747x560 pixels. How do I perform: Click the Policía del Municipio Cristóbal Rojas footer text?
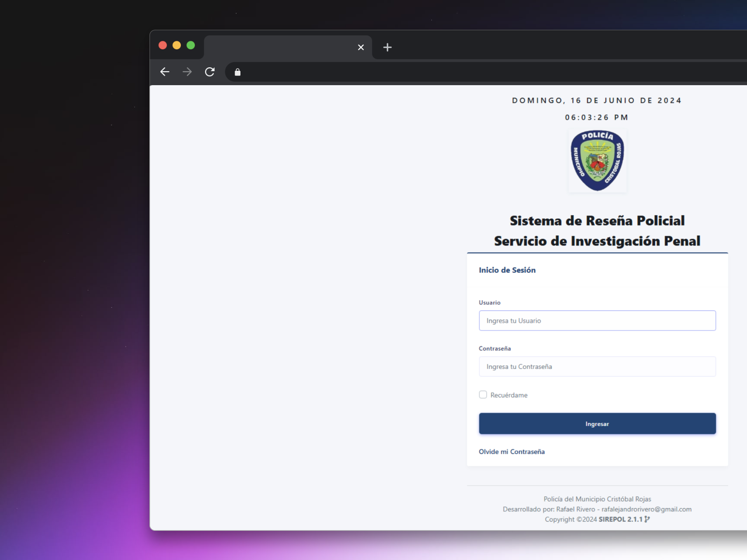(x=597, y=499)
